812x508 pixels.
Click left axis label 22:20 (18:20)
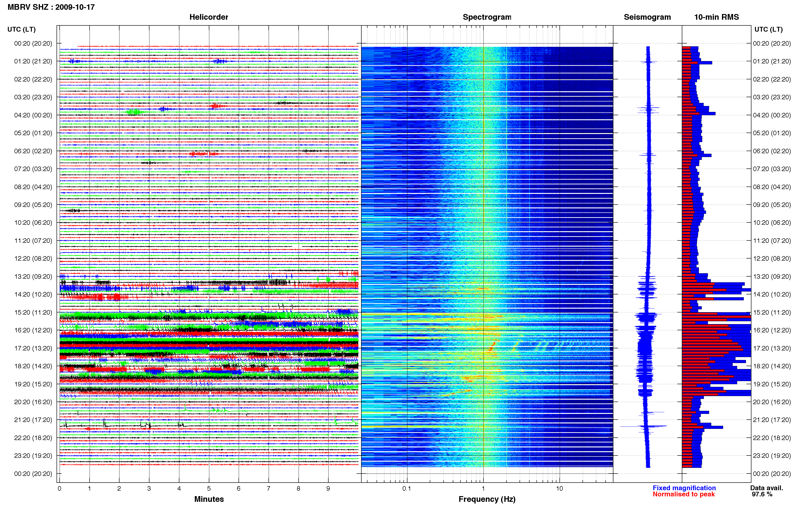(x=33, y=438)
